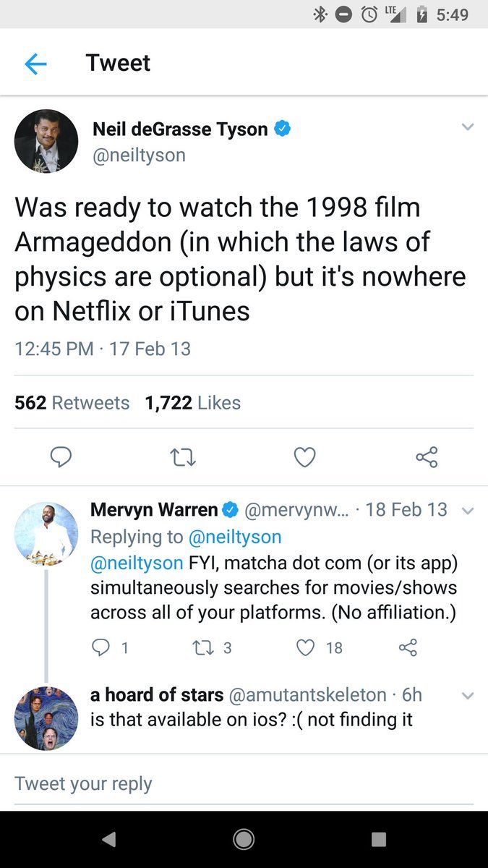Screen dimensions: 488x868
Task: Open the @neiltyson link under Replying to
Action: 235,537
